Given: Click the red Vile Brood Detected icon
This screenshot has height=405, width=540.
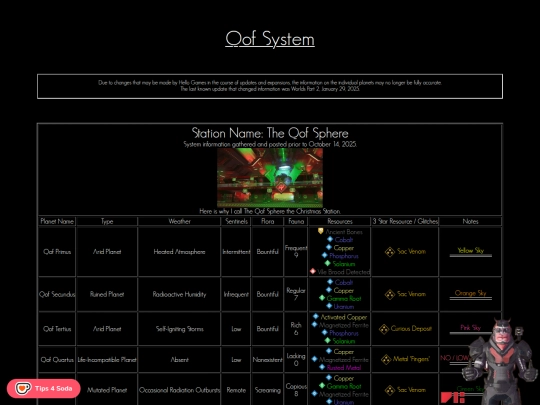Looking at the screenshot, I should coord(313,271).
